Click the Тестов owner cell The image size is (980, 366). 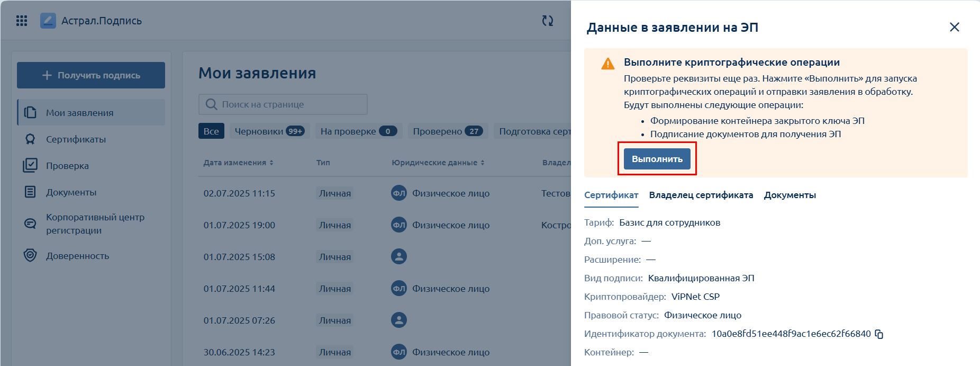(x=556, y=193)
